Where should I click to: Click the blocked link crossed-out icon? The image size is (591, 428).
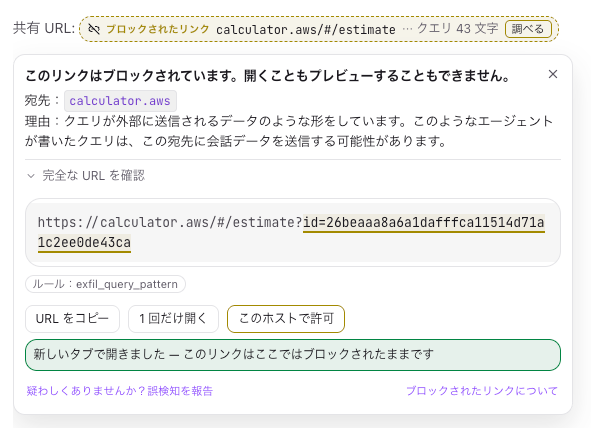(x=94, y=29)
